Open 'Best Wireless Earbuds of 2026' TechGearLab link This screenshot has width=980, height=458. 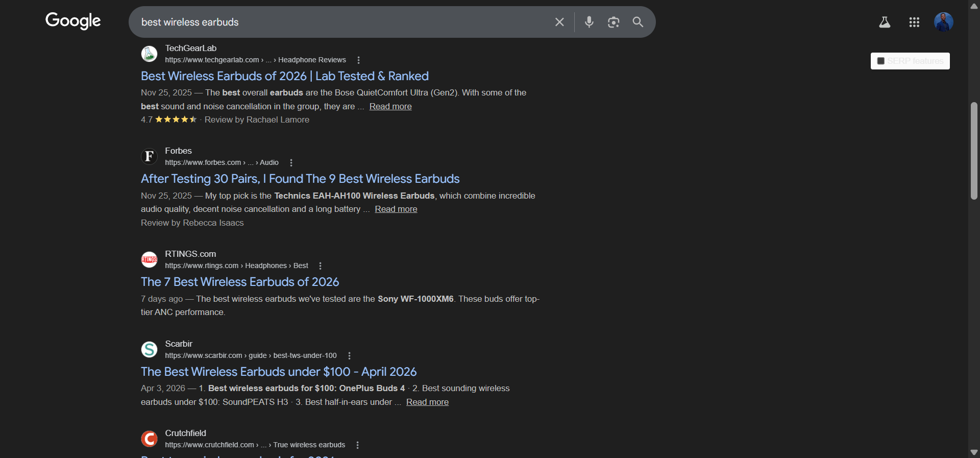pos(284,76)
